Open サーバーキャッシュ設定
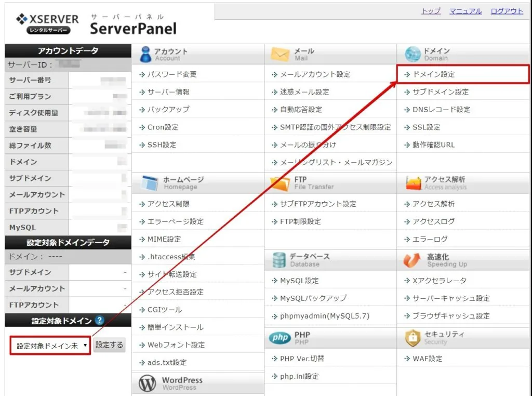This screenshot has width=532, height=396. pos(451,298)
